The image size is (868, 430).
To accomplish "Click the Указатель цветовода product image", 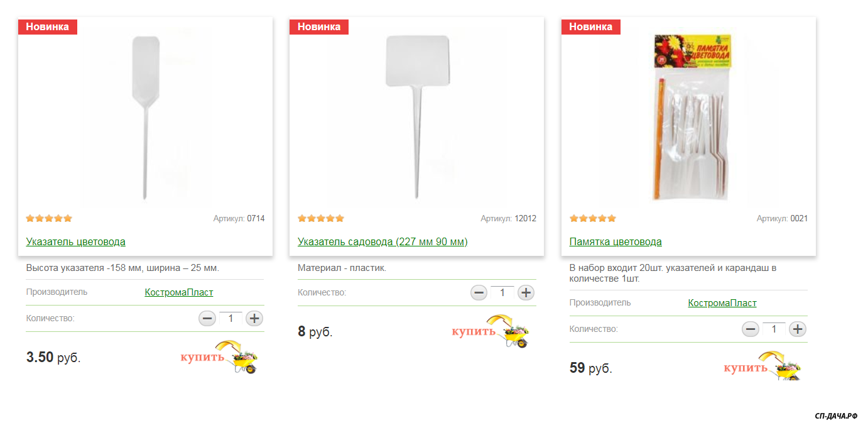I will pos(145,116).
